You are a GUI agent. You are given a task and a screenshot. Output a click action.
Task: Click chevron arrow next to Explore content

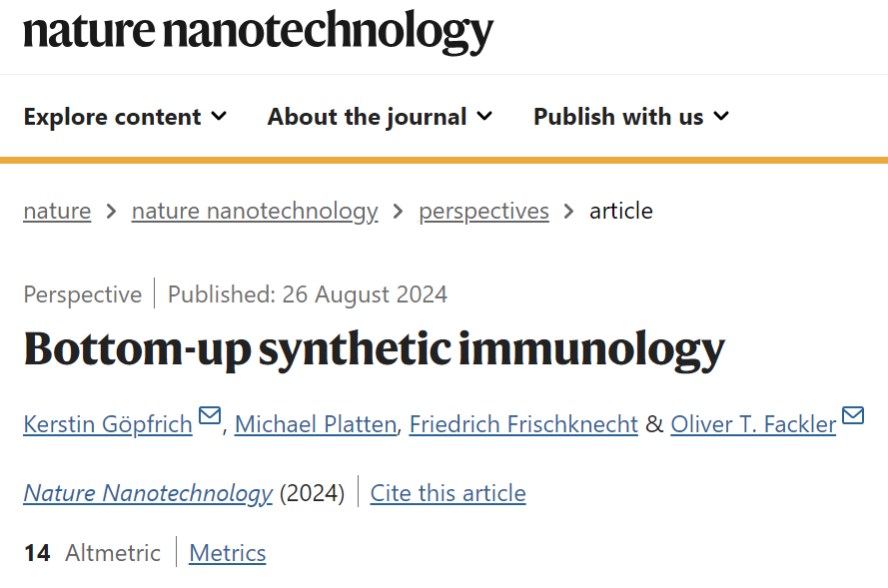[x=219, y=116]
